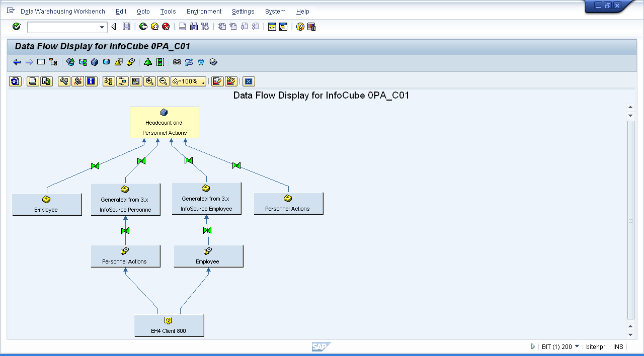Open the BIT (1) 200 system dropdown
Image resolution: width=644 pixels, height=356 pixels.
coord(577,346)
